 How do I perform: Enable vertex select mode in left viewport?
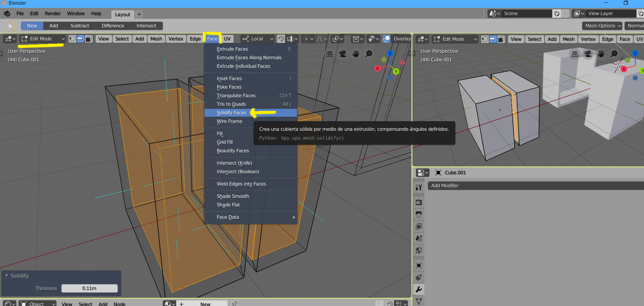click(x=72, y=39)
